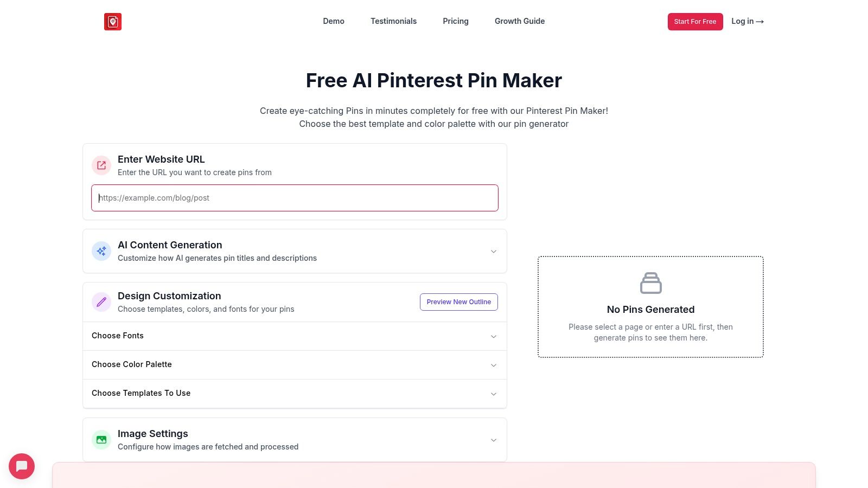Navigate to the Growth Guide
The height and width of the screenshot is (488, 868).
(519, 21)
